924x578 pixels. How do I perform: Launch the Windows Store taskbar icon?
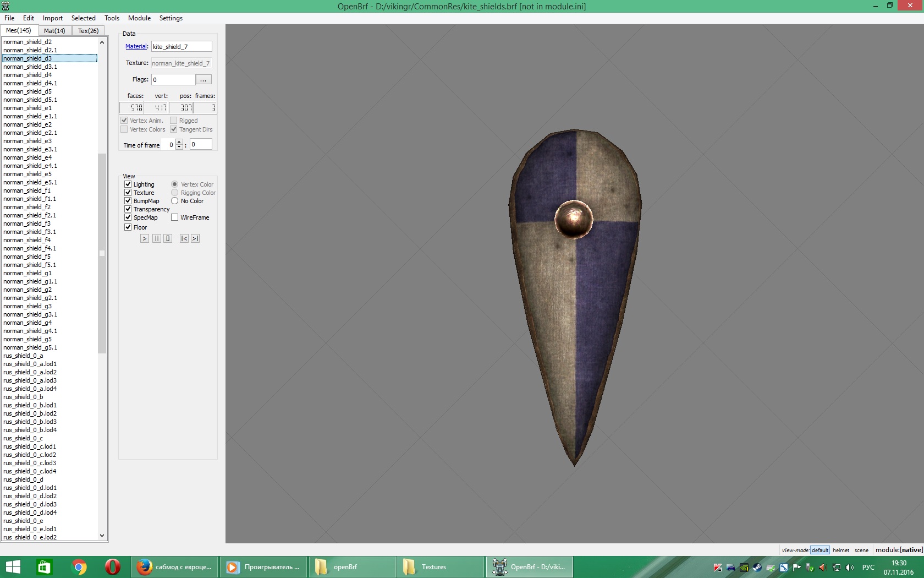pyautogui.click(x=44, y=567)
